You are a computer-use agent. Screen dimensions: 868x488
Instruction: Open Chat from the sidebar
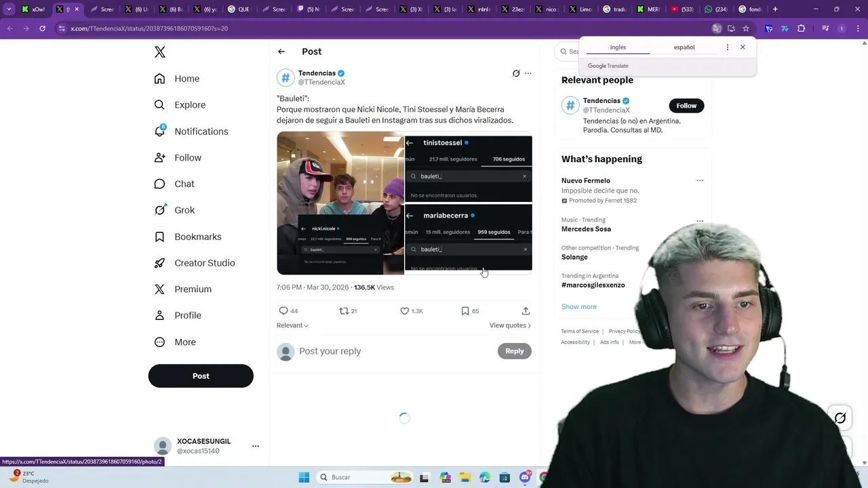pos(174,184)
